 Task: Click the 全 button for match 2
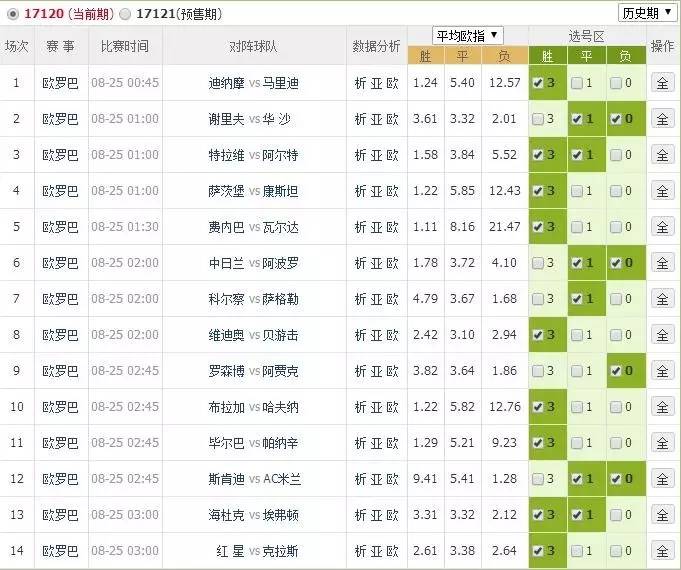662,119
